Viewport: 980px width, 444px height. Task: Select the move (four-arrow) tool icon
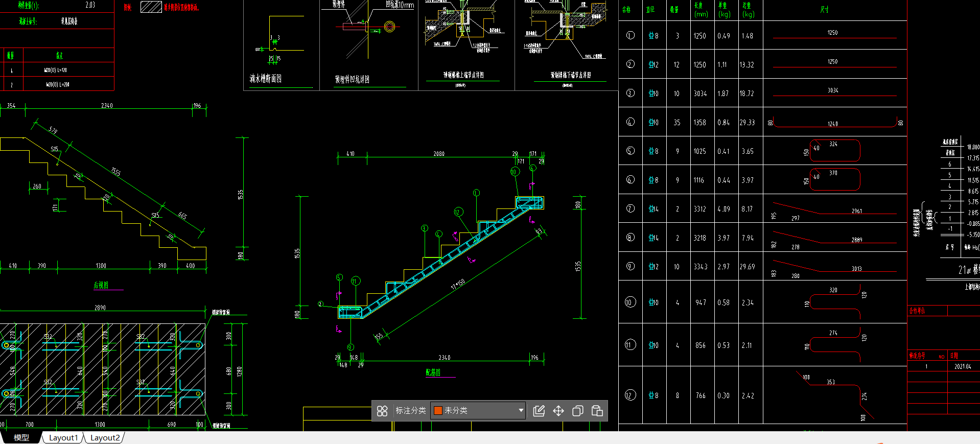[x=558, y=411]
